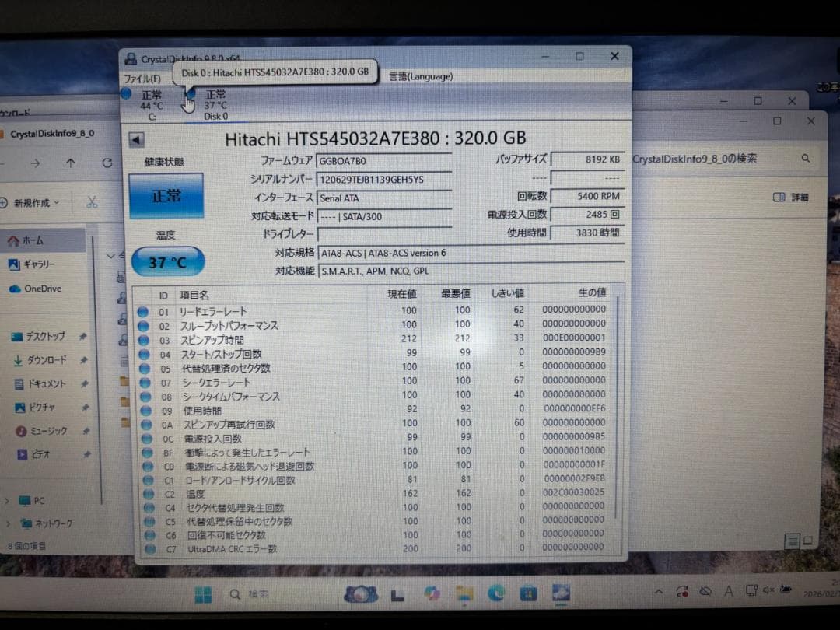Image resolution: width=840 pixels, height=630 pixels.
Task: Expand the ネットワーク node in Explorer
Action: 8,523
